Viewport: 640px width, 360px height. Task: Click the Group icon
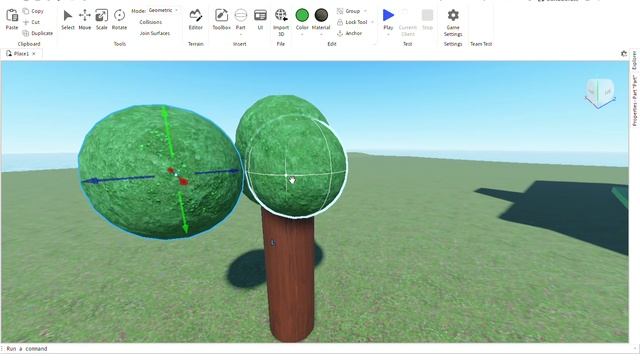[340, 11]
